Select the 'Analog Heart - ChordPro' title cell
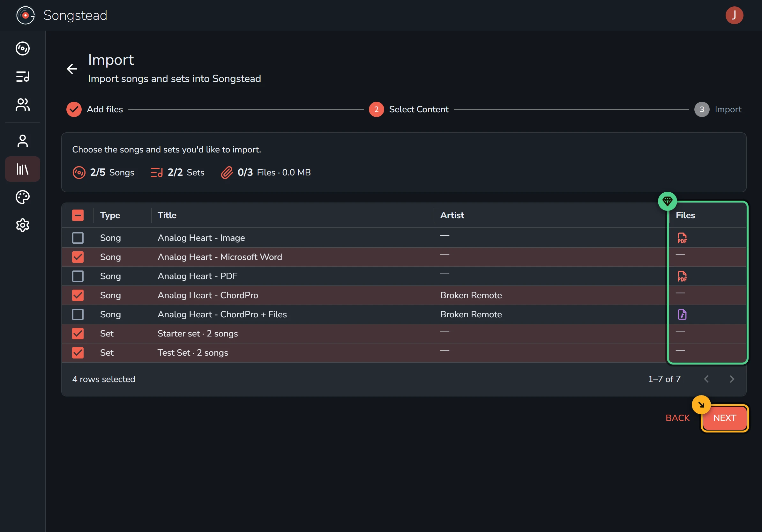Viewport: 762px width, 532px height. (208, 295)
